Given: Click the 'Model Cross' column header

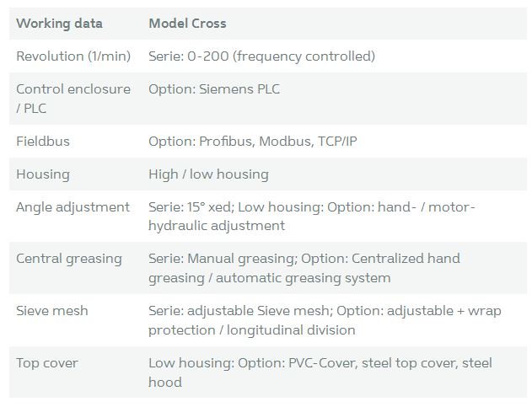Looking at the screenshot, I should click(187, 24).
